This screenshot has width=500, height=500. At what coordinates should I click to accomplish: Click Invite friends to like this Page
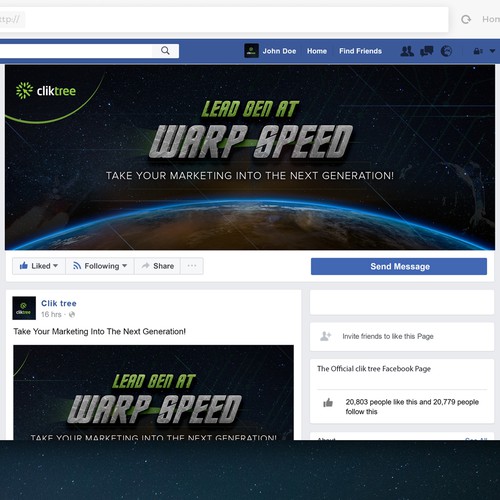click(x=388, y=336)
